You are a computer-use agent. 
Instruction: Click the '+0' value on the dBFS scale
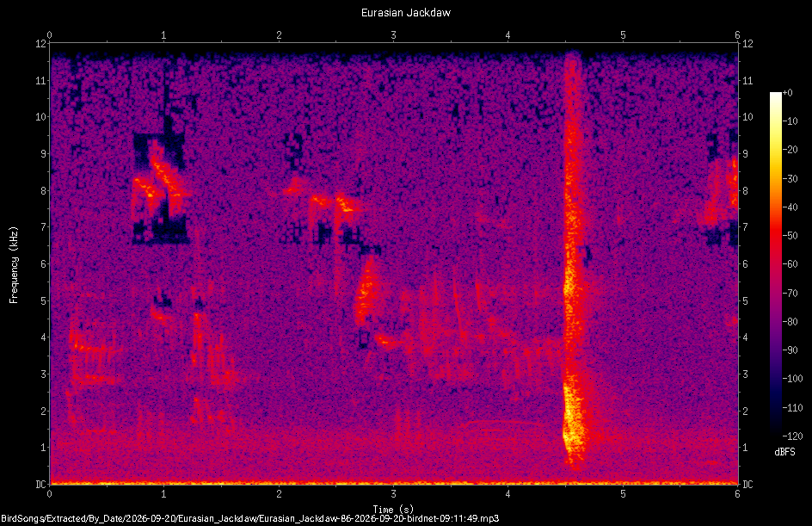coord(788,93)
